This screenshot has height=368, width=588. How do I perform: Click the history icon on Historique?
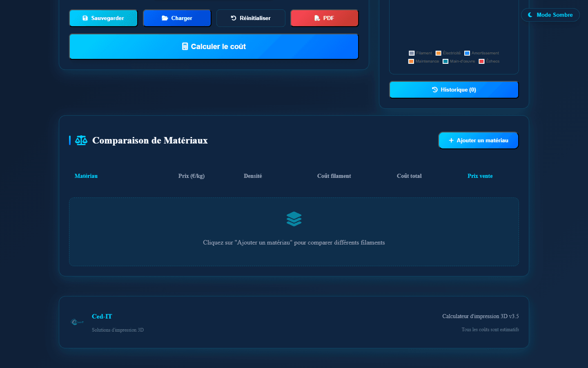[x=436, y=90]
